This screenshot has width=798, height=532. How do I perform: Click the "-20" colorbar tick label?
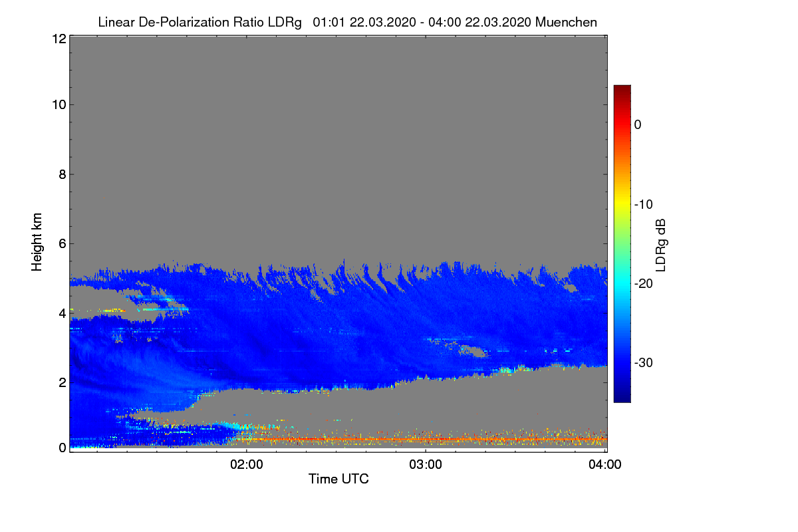click(x=643, y=283)
